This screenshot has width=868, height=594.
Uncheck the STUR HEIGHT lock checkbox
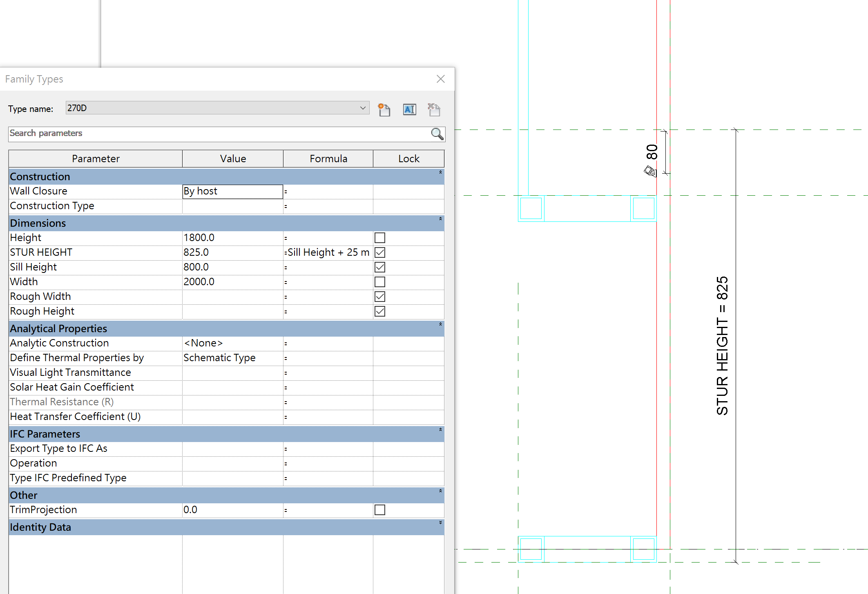tap(379, 252)
